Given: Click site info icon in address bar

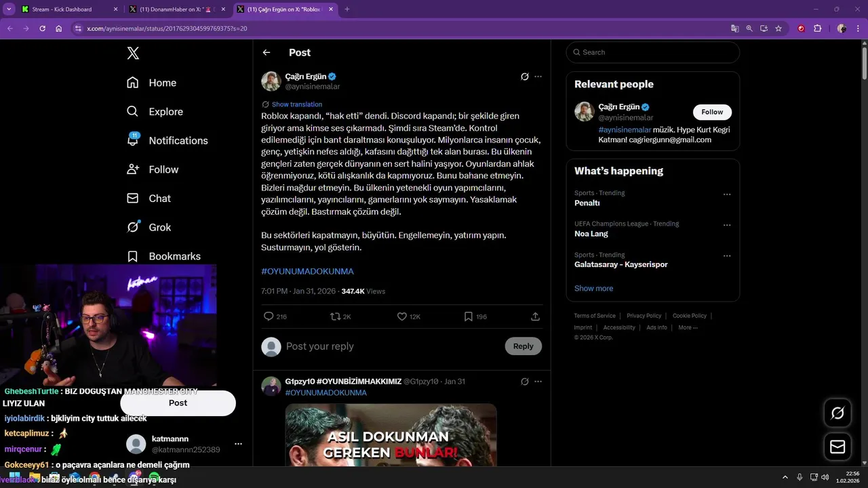Looking at the screenshot, I should (x=78, y=28).
